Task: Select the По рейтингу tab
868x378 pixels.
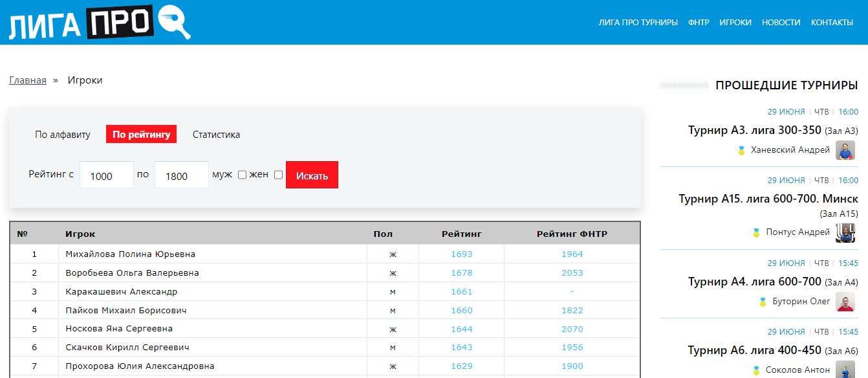Action: (141, 135)
